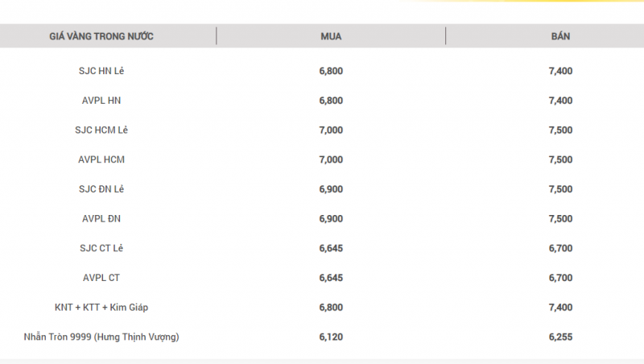Select the SJC ĐN Lẻ label
Image resolution: width=644 pixels, height=364 pixels.
pyautogui.click(x=101, y=189)
